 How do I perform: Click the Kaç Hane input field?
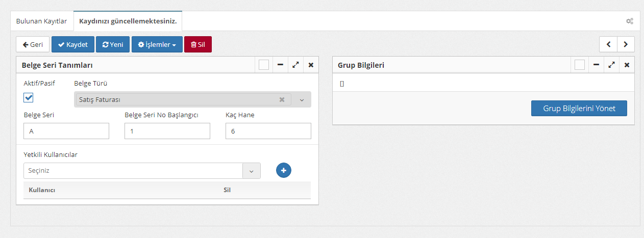(x=268, y=131)
